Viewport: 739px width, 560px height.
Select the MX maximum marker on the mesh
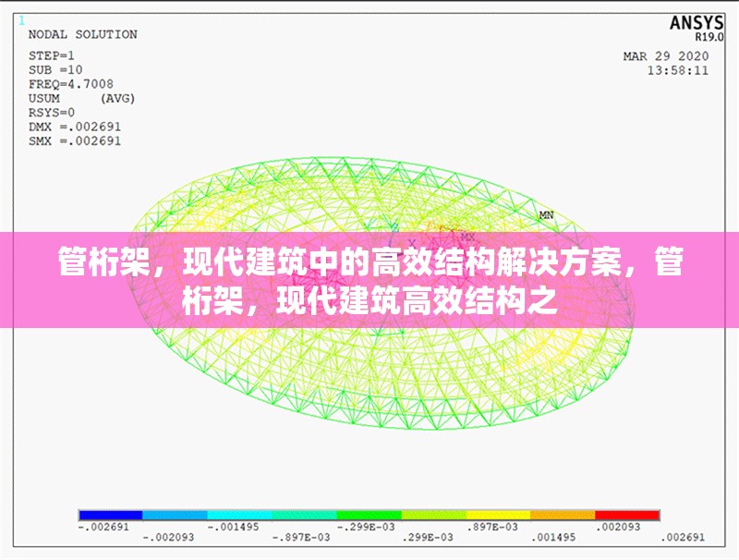[467, 237]
